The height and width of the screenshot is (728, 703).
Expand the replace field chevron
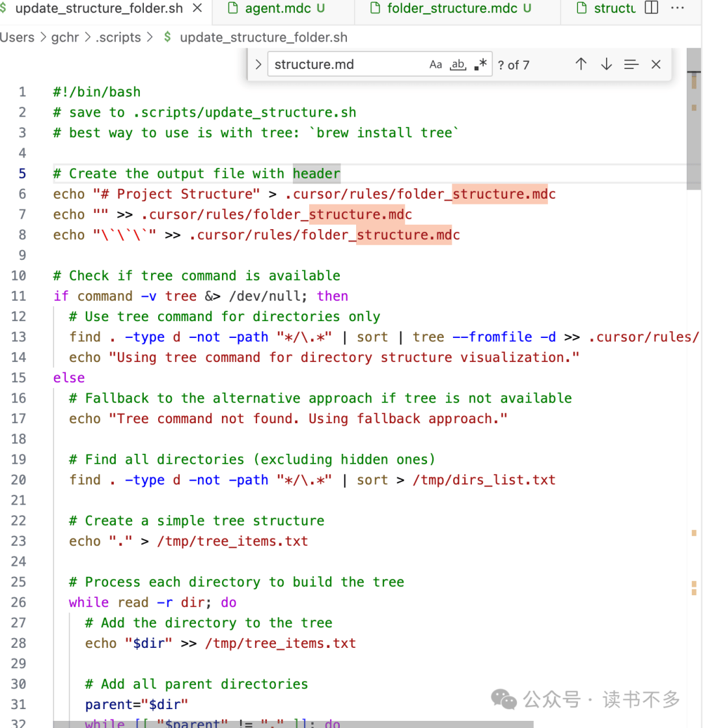(x=258, y=64)
